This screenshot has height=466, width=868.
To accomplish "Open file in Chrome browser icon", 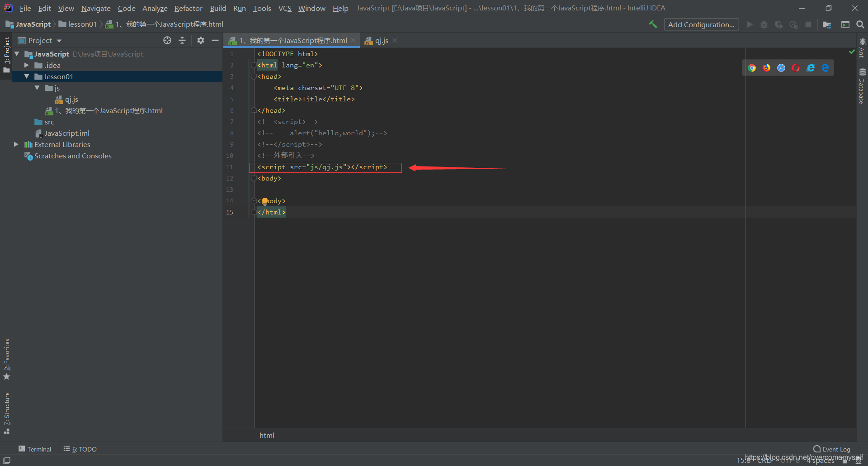I will pyautogui.click(x=752, y=68).
